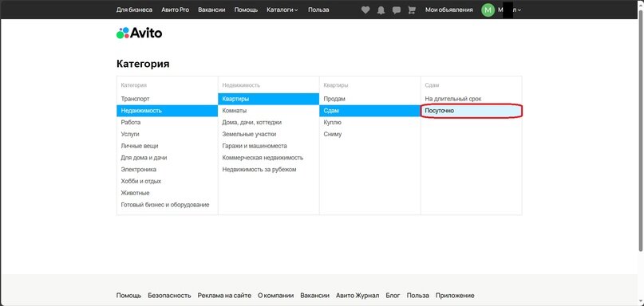Go to Avito logo homepage
644x306 pixels.
click(139, 33)
